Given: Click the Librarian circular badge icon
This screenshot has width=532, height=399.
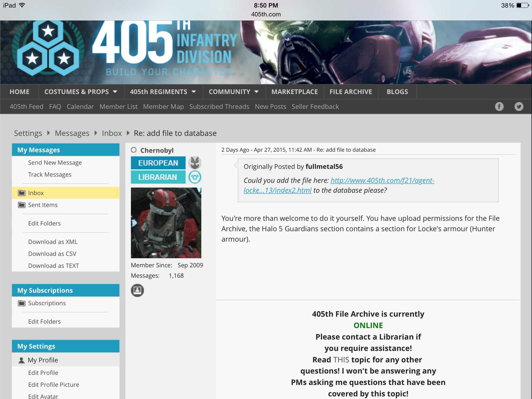Looking at the screenshot, I should coord(195,177).
